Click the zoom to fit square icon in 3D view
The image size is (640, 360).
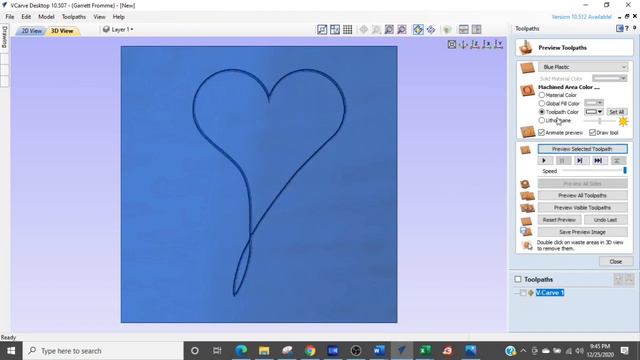[451, 44]
